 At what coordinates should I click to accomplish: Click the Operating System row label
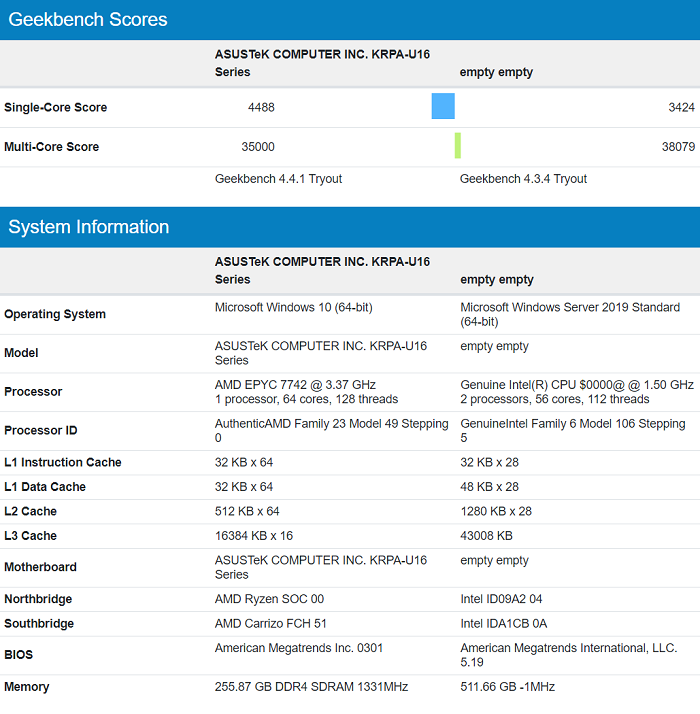[x=55, y=314]
